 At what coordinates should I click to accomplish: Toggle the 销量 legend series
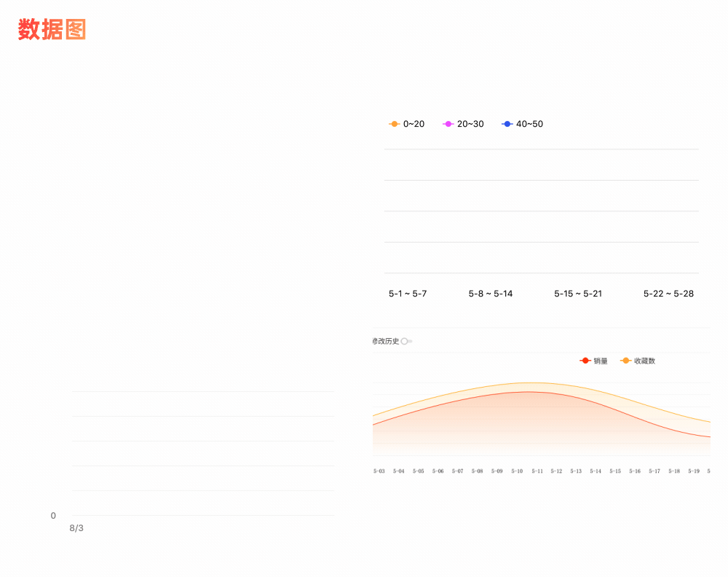[x=593, y=361]
